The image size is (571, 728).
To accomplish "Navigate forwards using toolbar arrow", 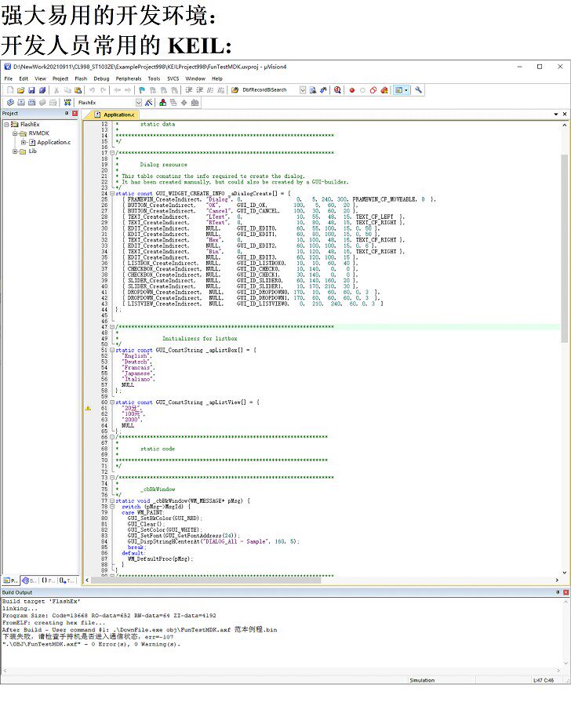I will [128, 90].
